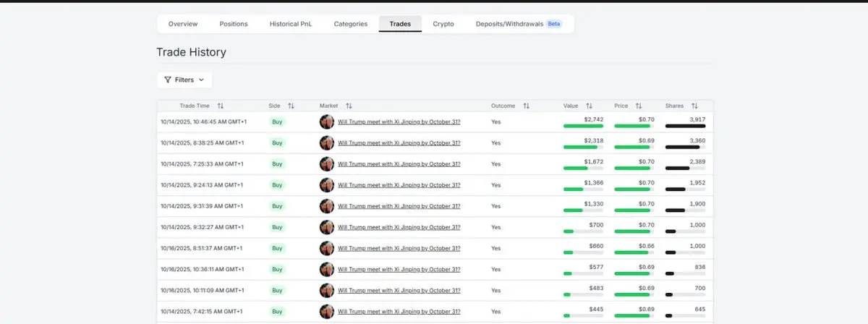This screenshot has width=868, height=324.
Task: Click the $1,672 value cell
Action: point(593,161)
